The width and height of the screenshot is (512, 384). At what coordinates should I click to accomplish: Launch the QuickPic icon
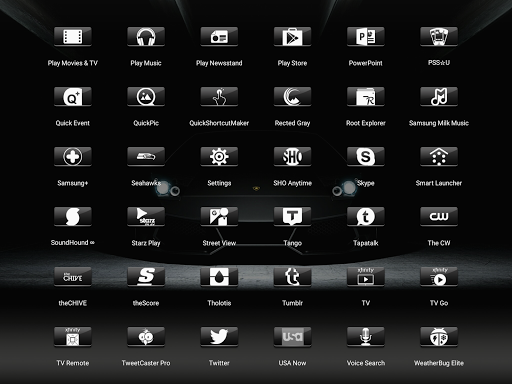point(146,96)
